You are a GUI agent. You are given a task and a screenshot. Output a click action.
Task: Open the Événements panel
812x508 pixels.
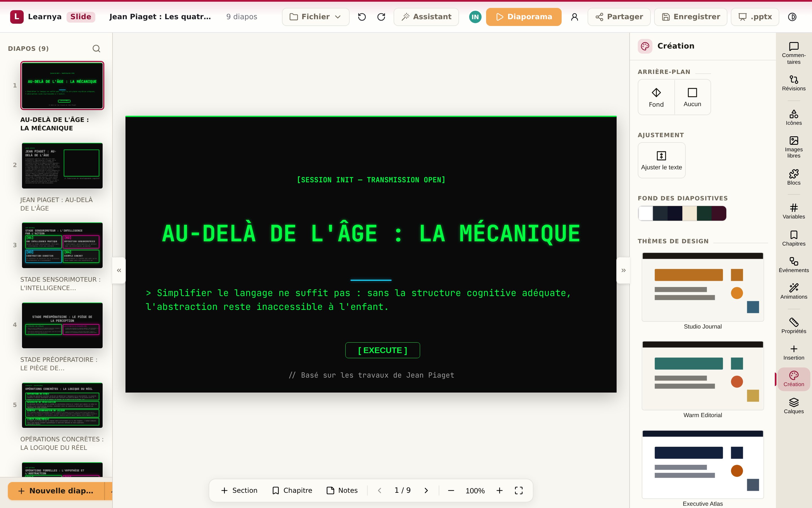coord(794,265)
